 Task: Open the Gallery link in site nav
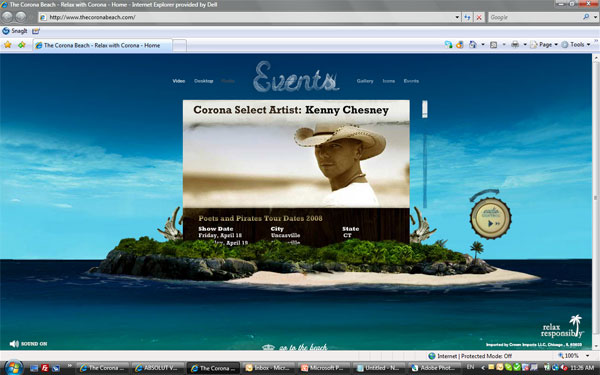365,81
